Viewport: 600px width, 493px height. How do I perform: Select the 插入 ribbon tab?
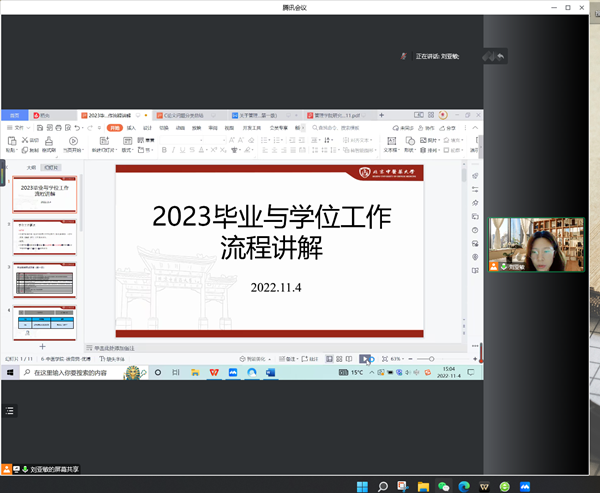[131, 128]
